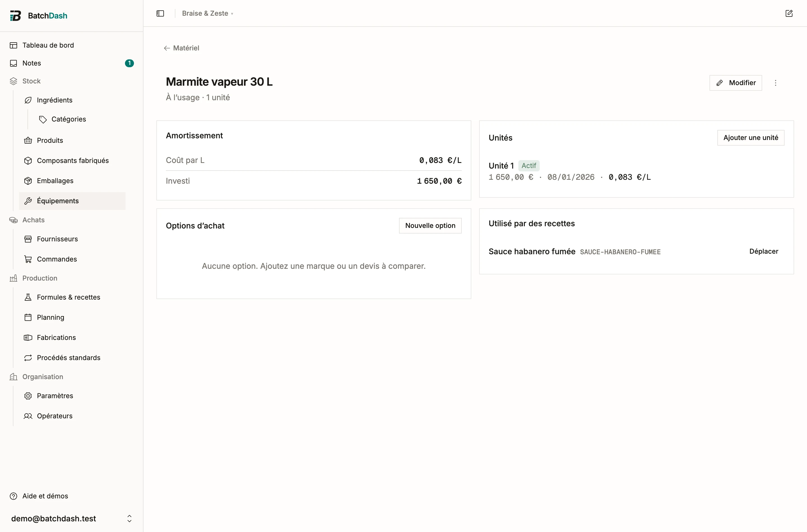Click the Produits basket icon
Screen dimensions: 807x532
28,141
